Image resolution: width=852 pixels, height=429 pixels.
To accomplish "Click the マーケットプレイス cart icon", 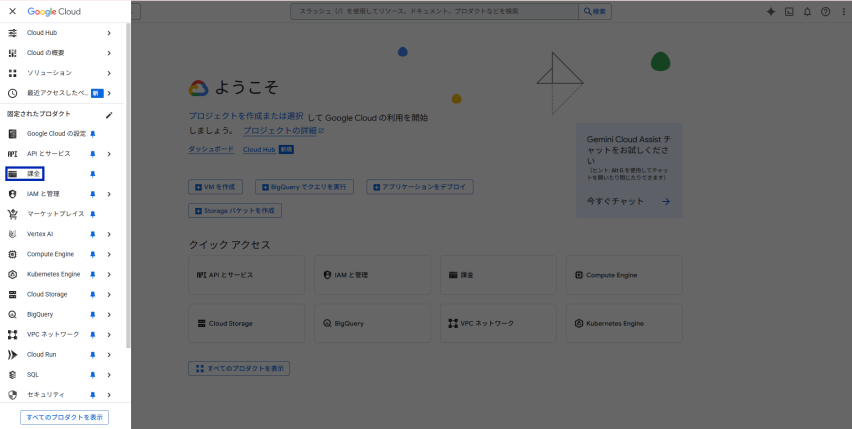I will (x=12, y=214).
